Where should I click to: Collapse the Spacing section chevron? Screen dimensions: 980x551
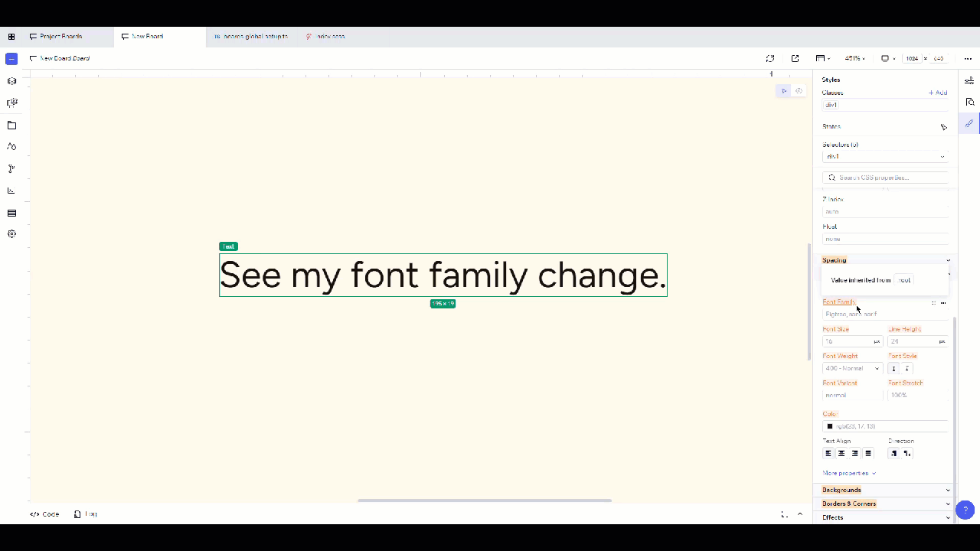(x=948, y=260)
